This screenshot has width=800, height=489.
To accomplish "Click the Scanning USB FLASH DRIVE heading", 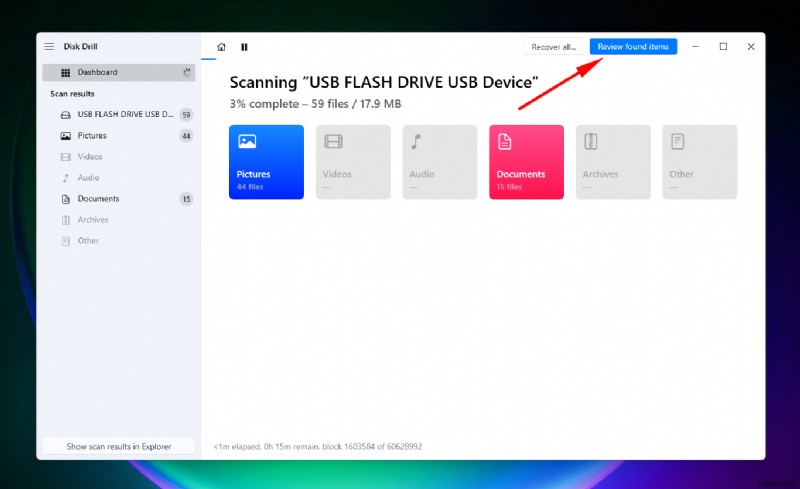I will click(x=384, y=82).
